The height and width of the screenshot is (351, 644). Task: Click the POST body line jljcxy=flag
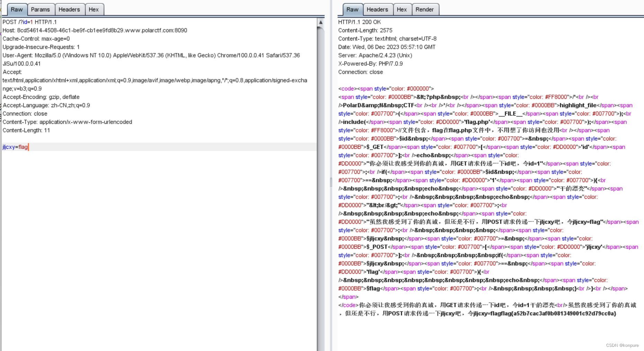click(x=15, y=147)
